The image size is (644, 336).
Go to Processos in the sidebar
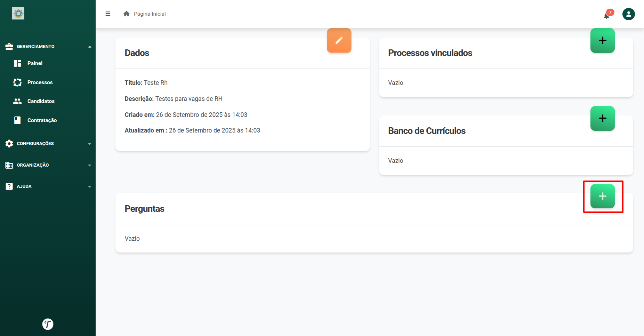[x=40, y=82]
